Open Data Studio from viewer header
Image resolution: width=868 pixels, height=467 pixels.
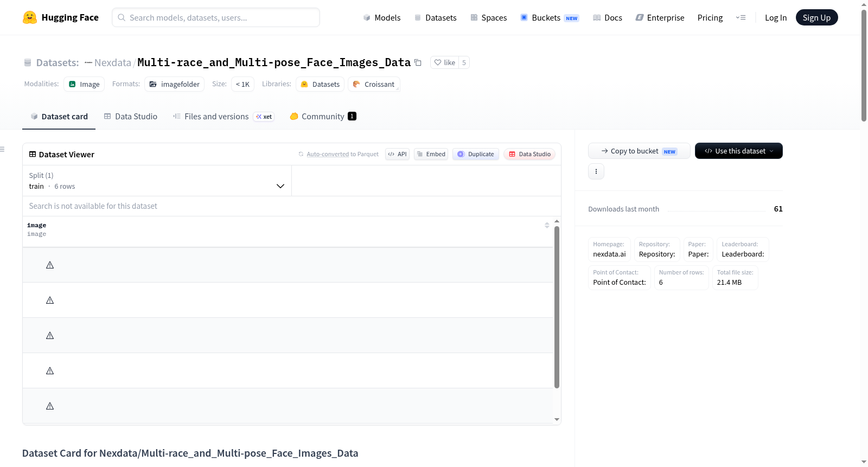click(x=529, y=154)
